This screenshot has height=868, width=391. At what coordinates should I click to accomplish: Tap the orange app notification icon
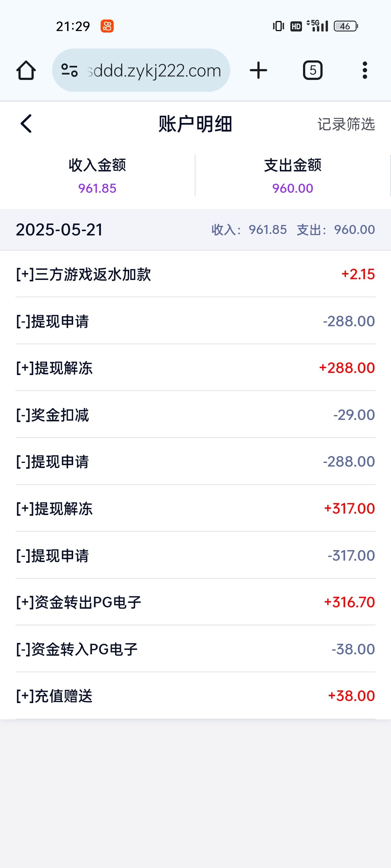107,26
